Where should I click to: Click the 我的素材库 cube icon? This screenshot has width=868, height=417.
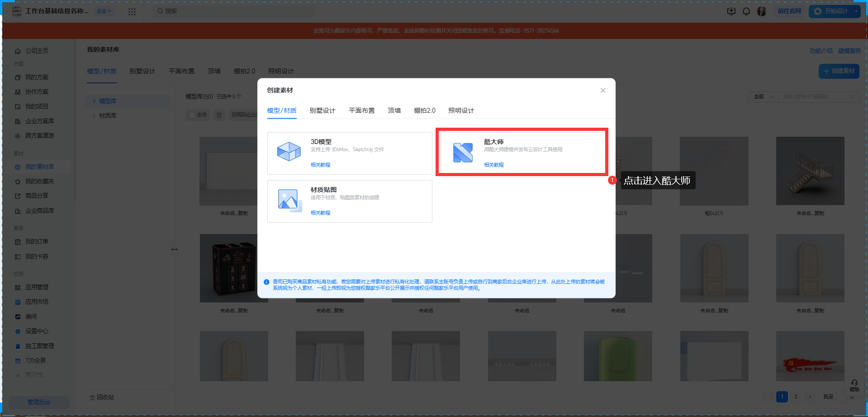click(18, 167)
